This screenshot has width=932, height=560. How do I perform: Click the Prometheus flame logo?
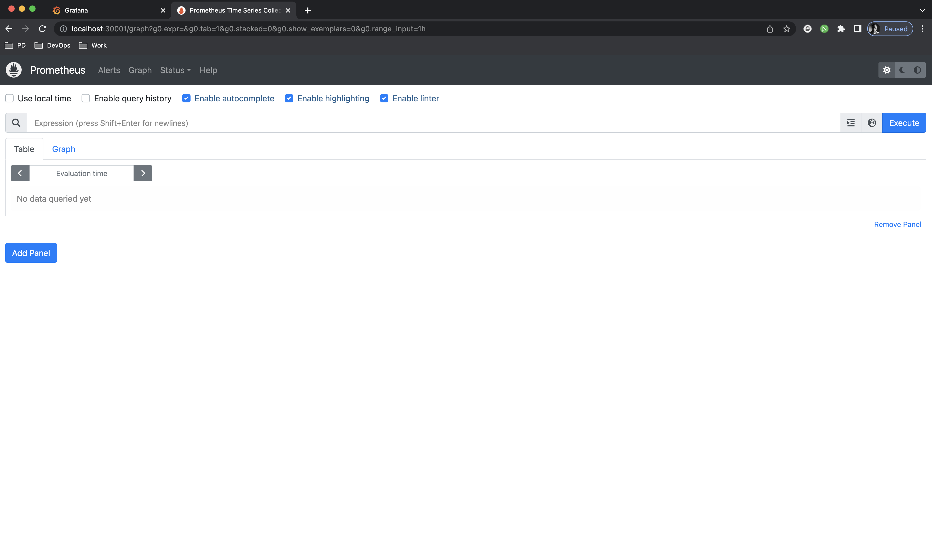click(14, 70)
